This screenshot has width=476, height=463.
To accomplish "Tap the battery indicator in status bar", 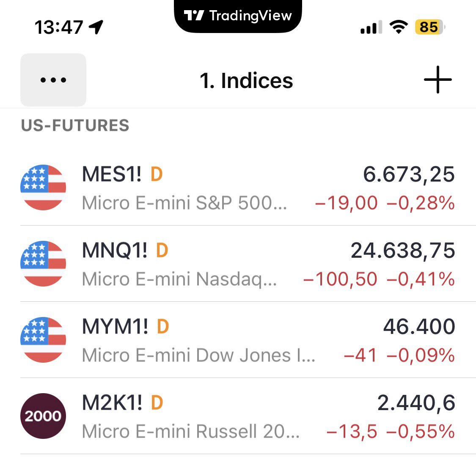I will click(429, 27).
